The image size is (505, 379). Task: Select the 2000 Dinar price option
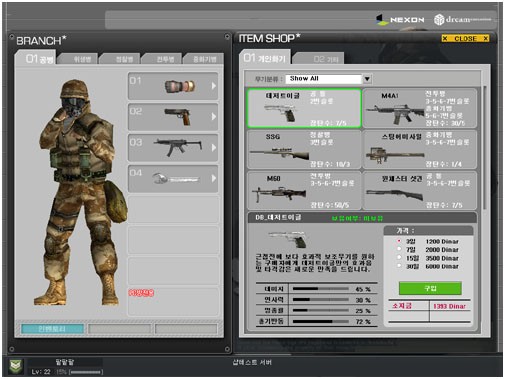point(399,249)
